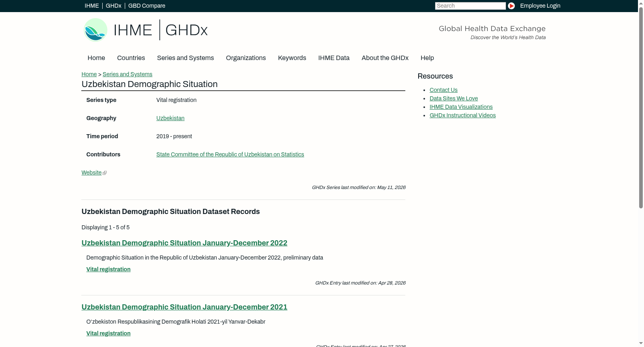The height and width of the screenshot is (347, 644).
Task: Open IHME link in top bar
Action: pos(92,6)
